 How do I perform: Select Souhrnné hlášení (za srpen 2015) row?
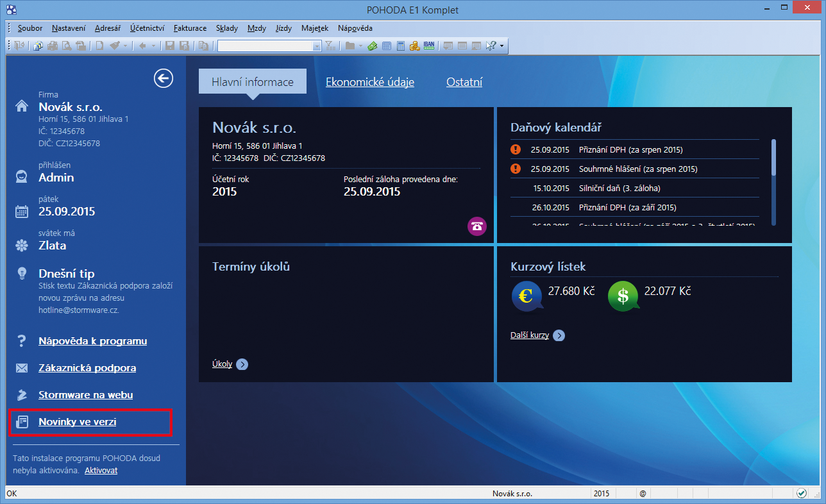pyautogui.click(x=635, y=169)
